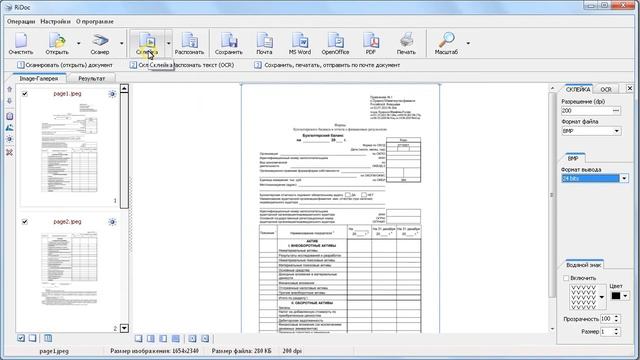Click the gallery scrollbar down arrow
The width and height of the screenshot is (640, 360).
124,328
